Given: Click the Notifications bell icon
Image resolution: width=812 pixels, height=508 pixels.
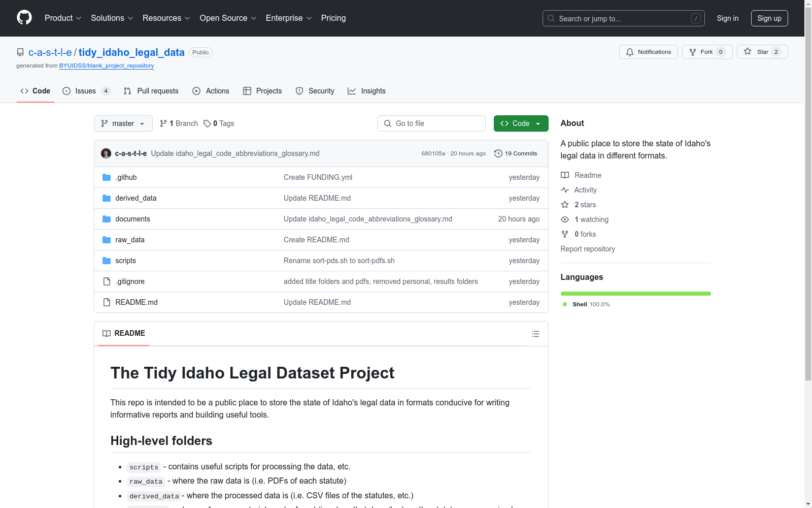Looking at the screenshot, I should (x=630, y=52).
